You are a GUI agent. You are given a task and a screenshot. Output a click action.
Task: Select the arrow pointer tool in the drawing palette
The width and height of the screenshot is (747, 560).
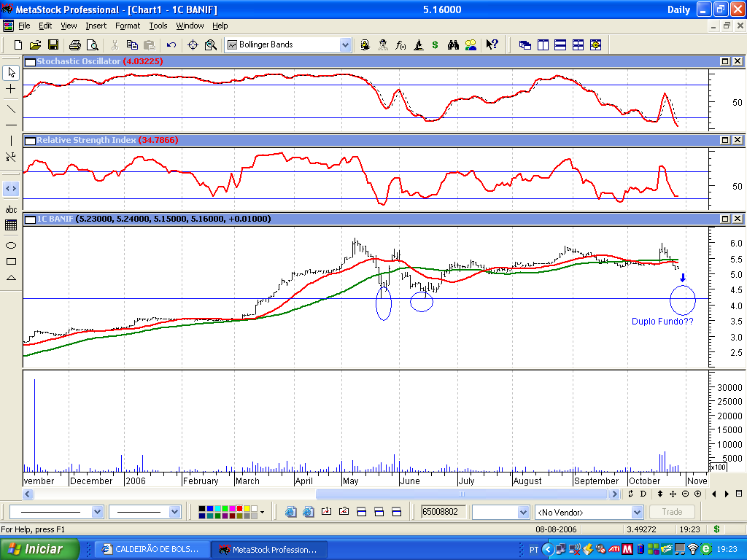pos(11,72)
